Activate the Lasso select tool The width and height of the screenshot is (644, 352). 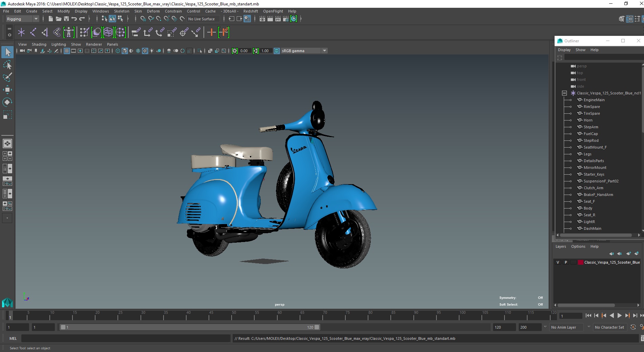(x=7, y=65)
